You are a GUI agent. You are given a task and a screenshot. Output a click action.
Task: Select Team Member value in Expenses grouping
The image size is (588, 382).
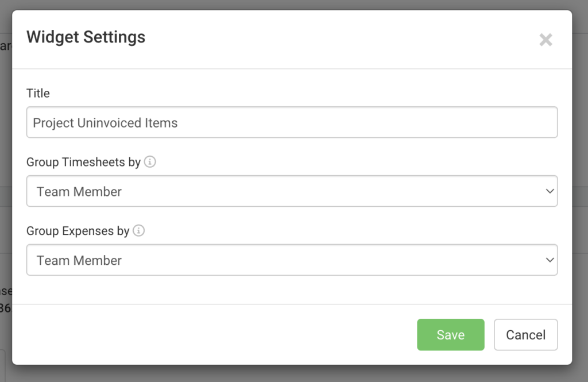coord(79,260)
